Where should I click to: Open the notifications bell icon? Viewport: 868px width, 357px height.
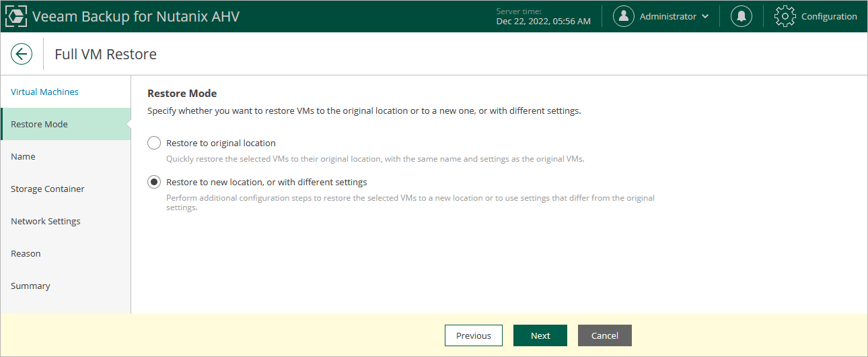tap(742, 16)
